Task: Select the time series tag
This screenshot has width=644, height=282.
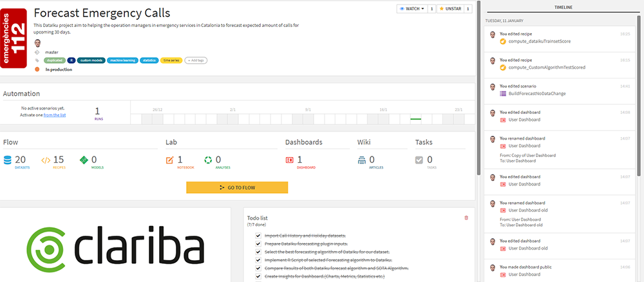Action: 171,61
